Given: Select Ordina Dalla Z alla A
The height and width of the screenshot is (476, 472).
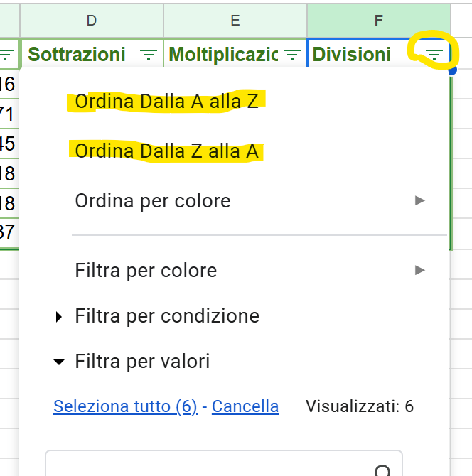Looking at the screenshot, I should tap(166, 151).
